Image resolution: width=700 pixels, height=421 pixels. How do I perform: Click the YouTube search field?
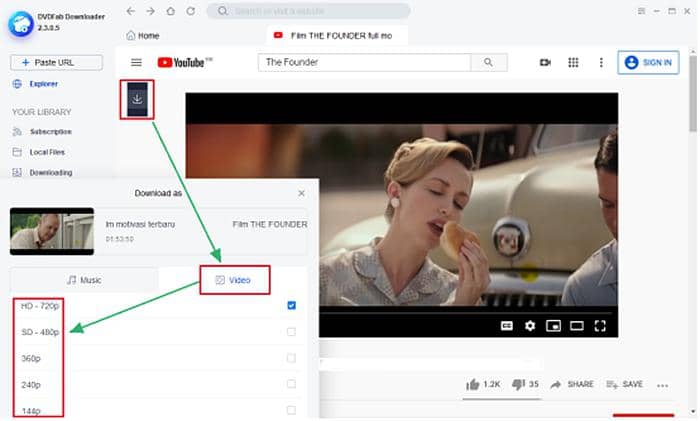pyautogui.click(x=364, y=63)
